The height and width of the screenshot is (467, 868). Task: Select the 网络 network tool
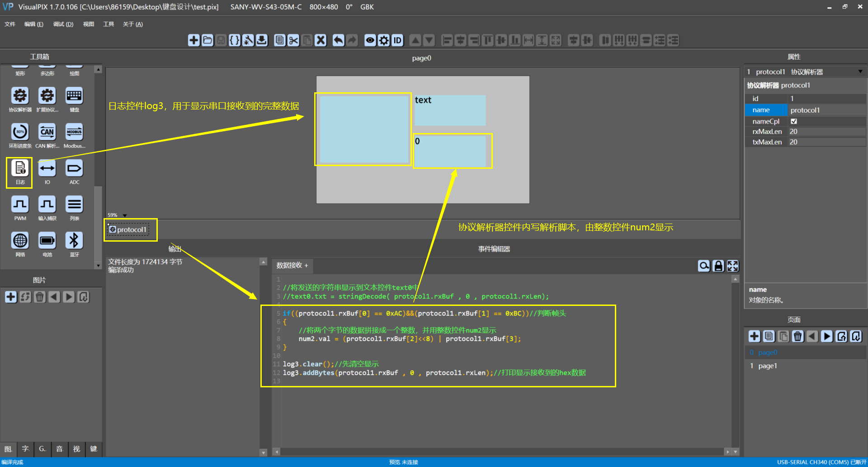coord(20,244)
